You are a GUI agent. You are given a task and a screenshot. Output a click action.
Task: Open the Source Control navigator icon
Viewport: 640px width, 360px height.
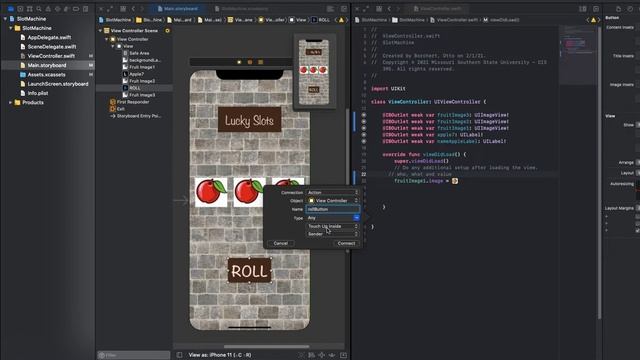[x=20, y=9]
